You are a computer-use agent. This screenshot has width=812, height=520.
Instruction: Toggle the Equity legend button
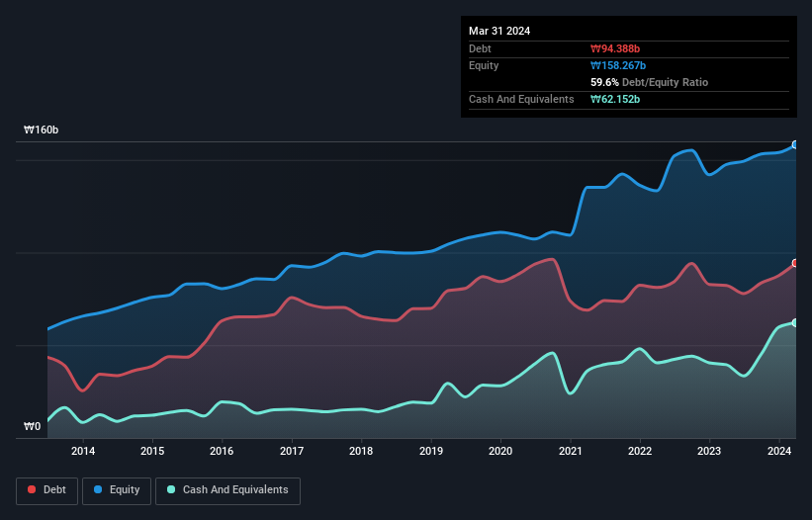(117, 490)
